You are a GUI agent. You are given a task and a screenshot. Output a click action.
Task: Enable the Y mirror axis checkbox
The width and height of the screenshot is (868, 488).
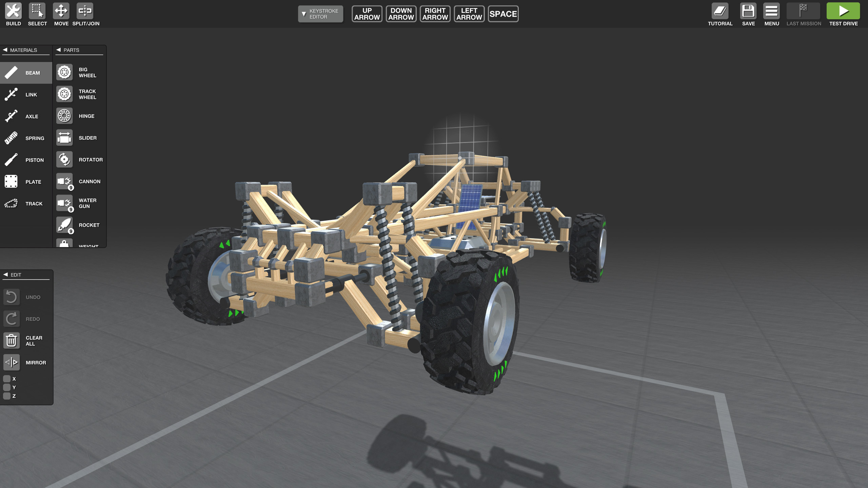pos(7,387)
